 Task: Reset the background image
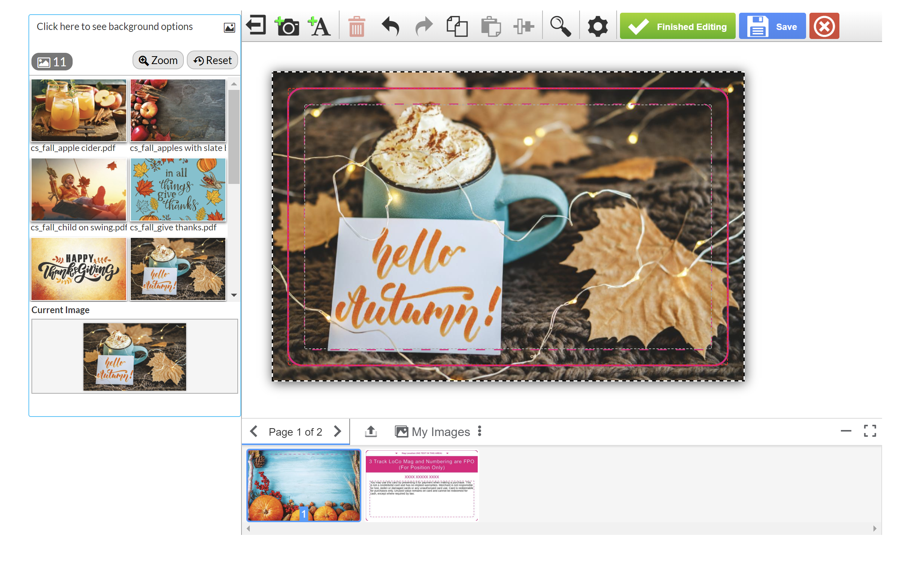pyautogui.click(x=212, y=60)
